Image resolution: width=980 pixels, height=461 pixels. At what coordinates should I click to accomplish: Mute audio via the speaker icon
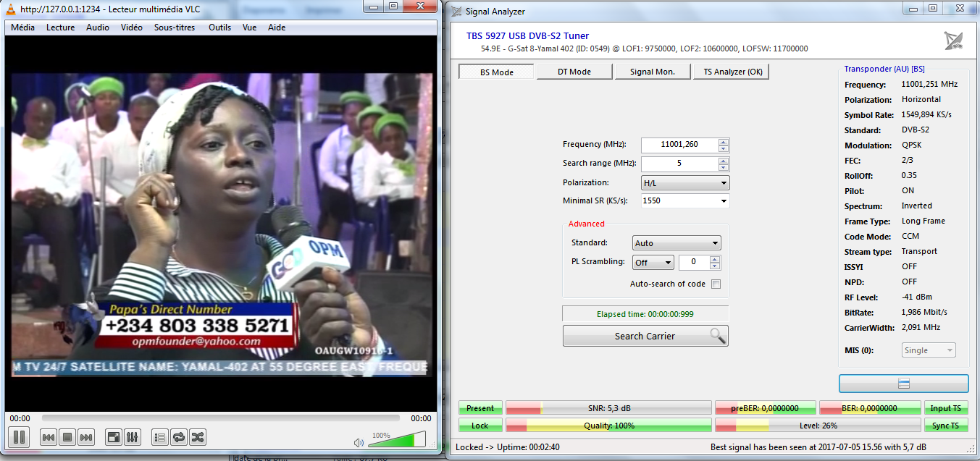359,442
